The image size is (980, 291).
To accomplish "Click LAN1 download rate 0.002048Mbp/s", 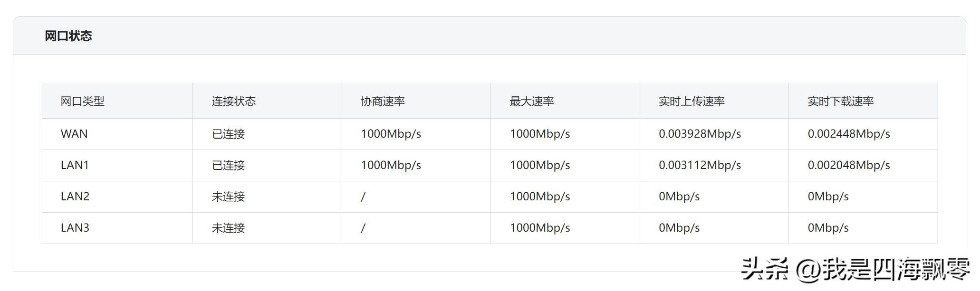I will (x=848, y=165).
